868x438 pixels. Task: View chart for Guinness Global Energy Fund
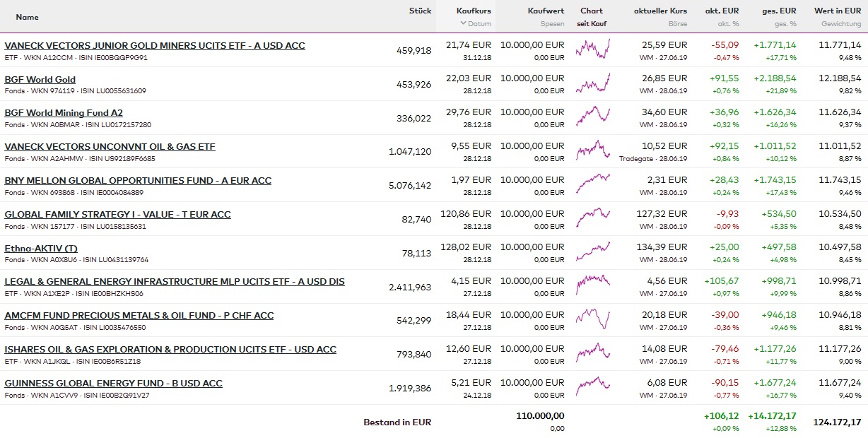(x=592, y=387)
